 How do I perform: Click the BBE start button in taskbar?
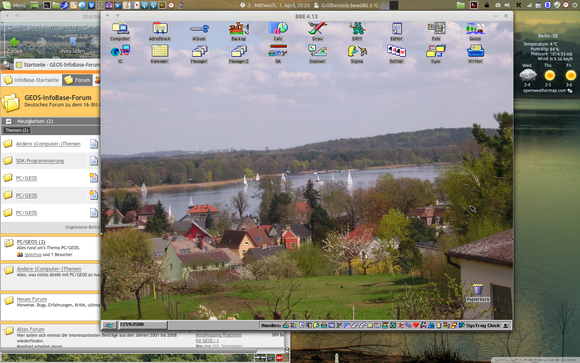(109, 325)
